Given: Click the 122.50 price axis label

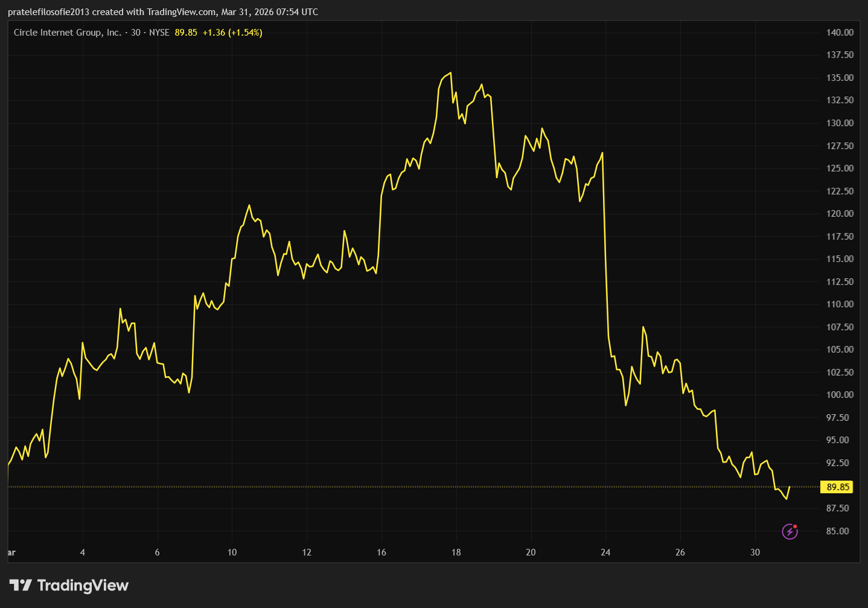Looking at the screenshot, I should [x=840, y=191].
